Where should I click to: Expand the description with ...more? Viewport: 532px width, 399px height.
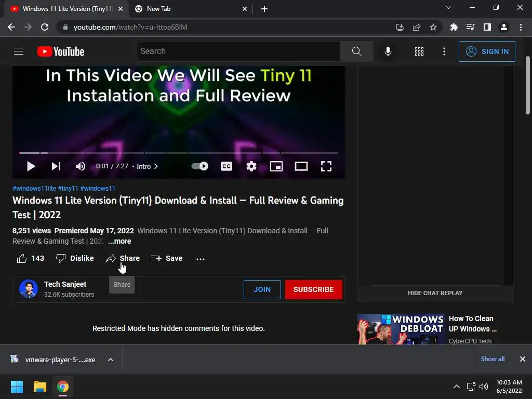[119, 241]
